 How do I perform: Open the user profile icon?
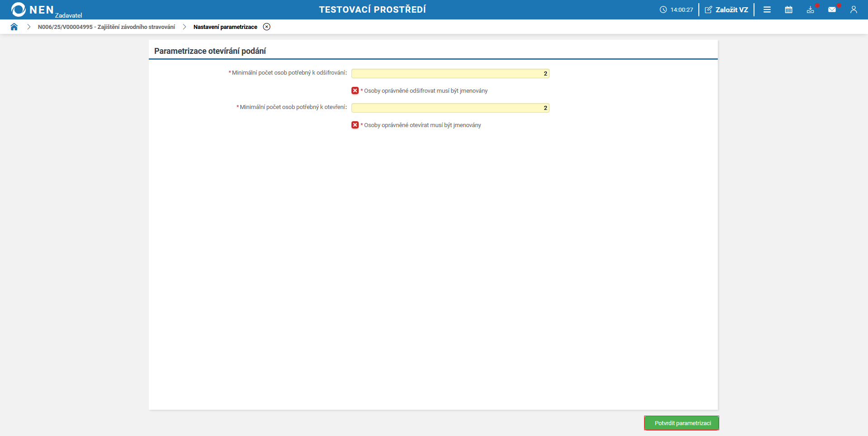point(854,9)
